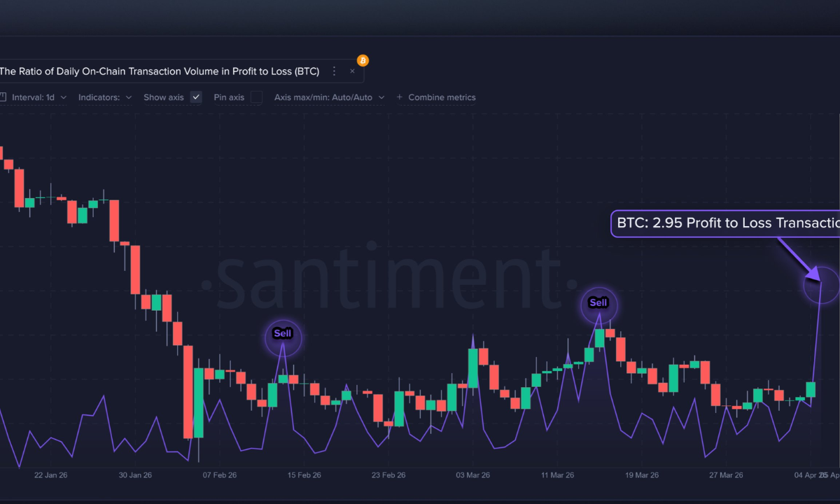Click the plus icon before Combine metrics
Screen dimensions: 840x504
pos(400,97)
